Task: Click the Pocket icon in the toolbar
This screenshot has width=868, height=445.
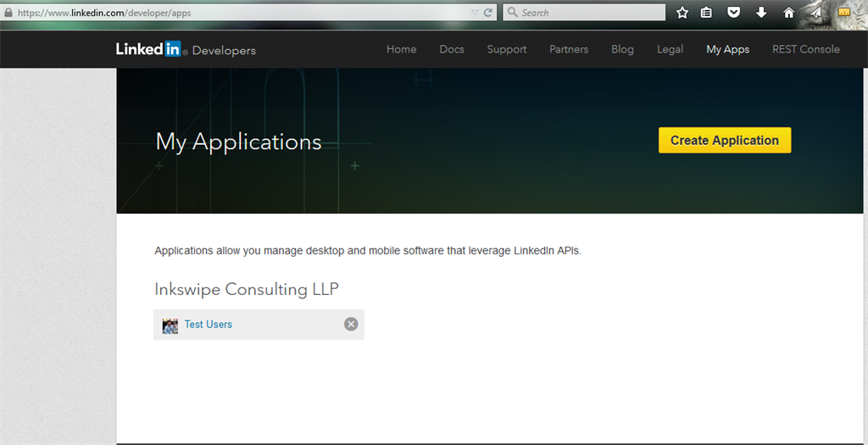Action: pos(733,13)
